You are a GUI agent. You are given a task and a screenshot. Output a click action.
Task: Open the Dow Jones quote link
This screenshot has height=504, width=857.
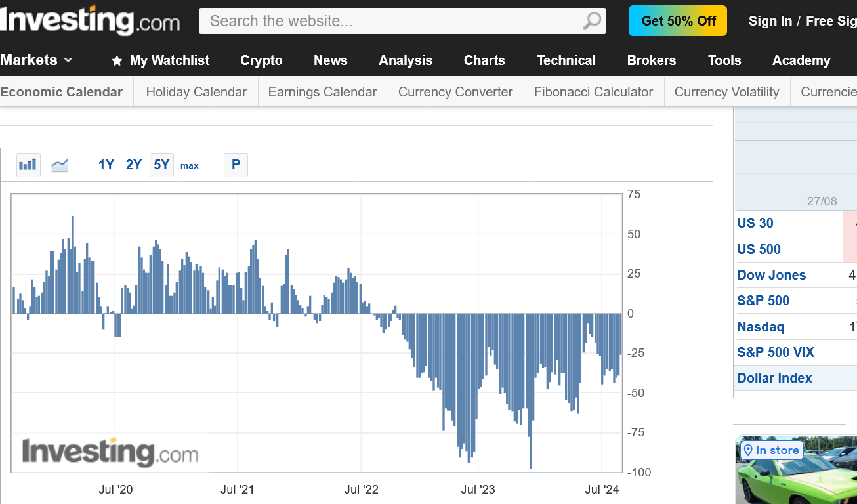point(772,275)
